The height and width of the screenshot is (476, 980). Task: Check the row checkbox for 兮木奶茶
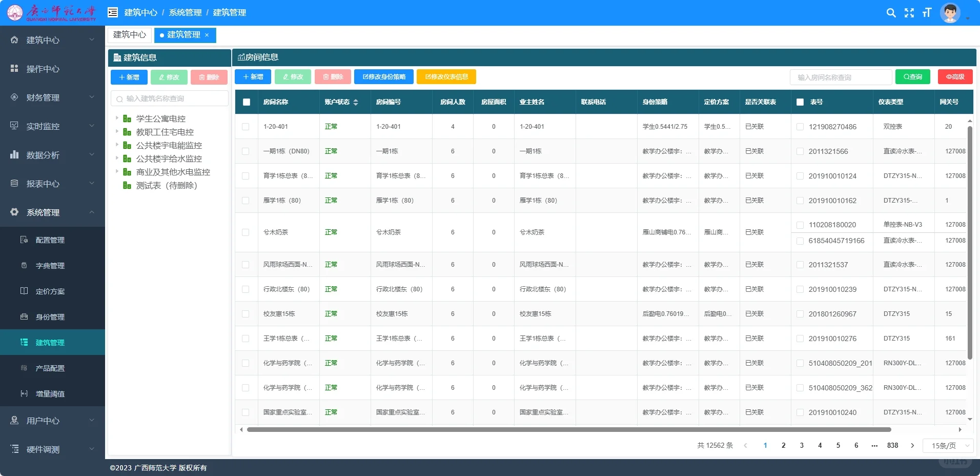pos(246,232)
